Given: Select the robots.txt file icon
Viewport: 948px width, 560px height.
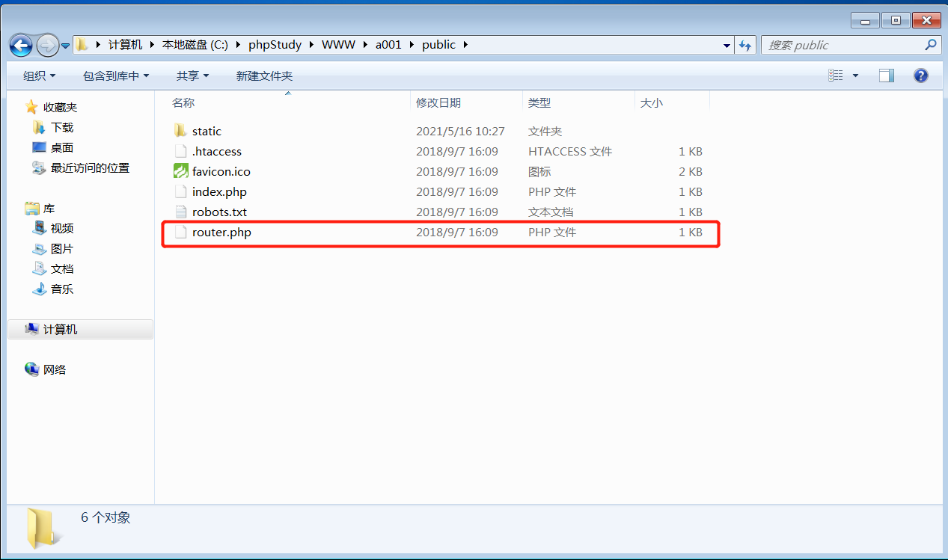Looking at the screenshot, I should [180, 212].
